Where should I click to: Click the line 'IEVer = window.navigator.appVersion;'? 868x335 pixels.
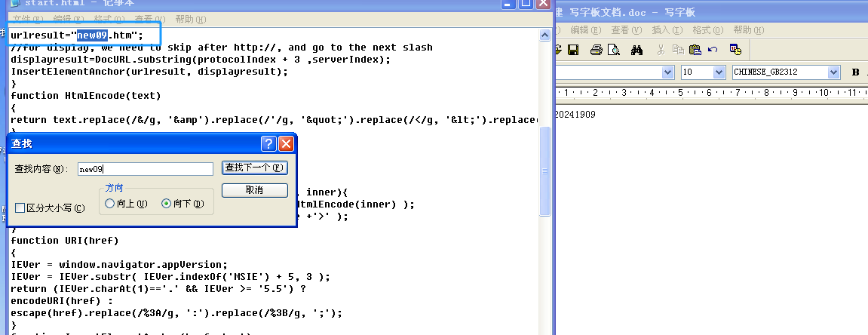pyautogui.click(x=119, y=265)
